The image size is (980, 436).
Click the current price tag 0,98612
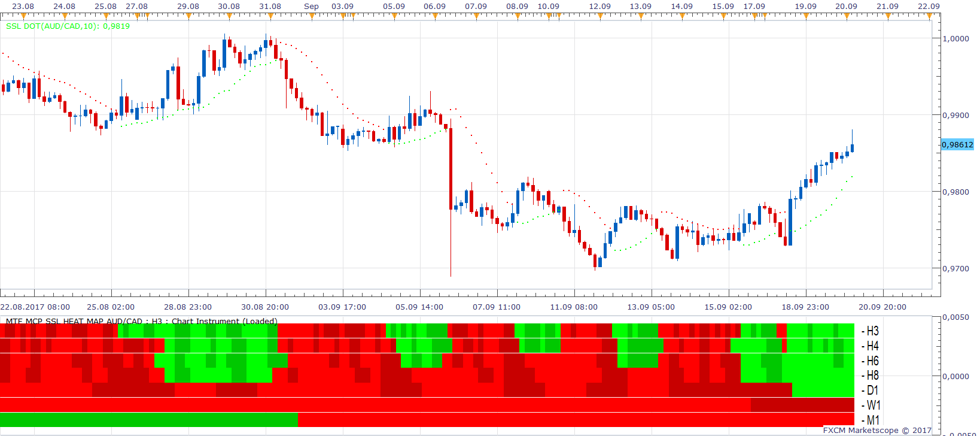pos(957,145)
